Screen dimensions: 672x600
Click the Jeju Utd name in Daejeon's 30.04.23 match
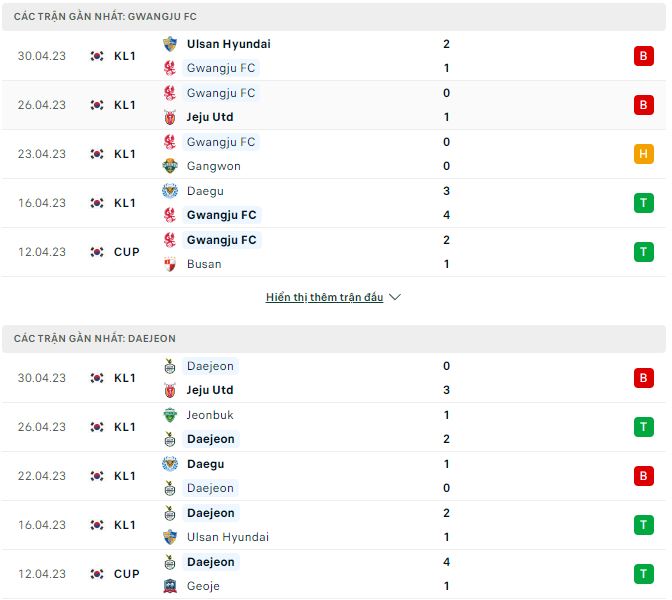pos(210,390)
